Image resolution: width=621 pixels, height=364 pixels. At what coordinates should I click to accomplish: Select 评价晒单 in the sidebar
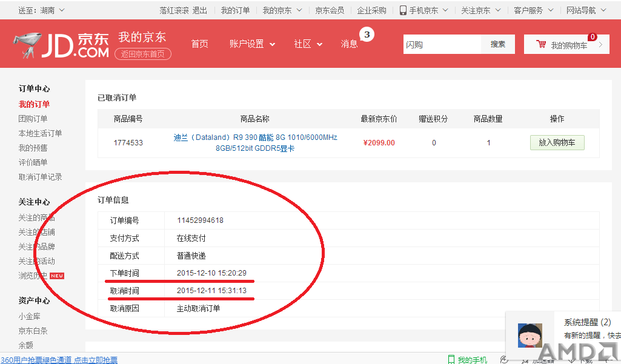[33, 162]
